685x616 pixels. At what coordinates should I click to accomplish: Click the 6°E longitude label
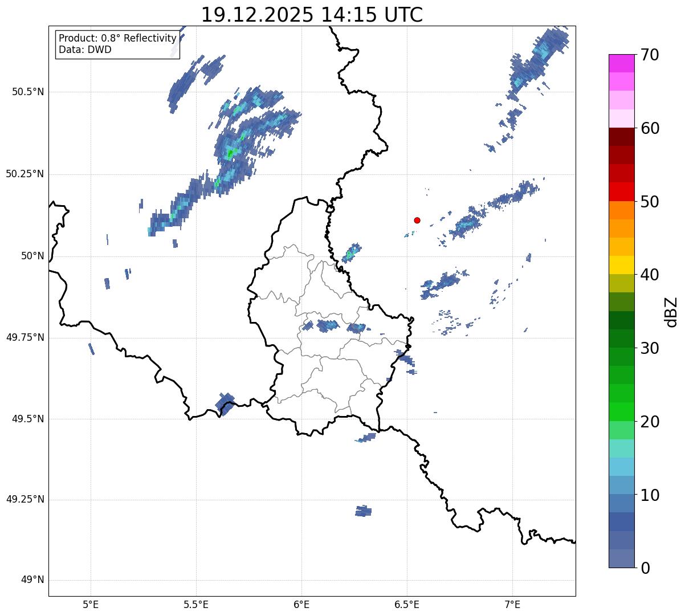point(301,604)
